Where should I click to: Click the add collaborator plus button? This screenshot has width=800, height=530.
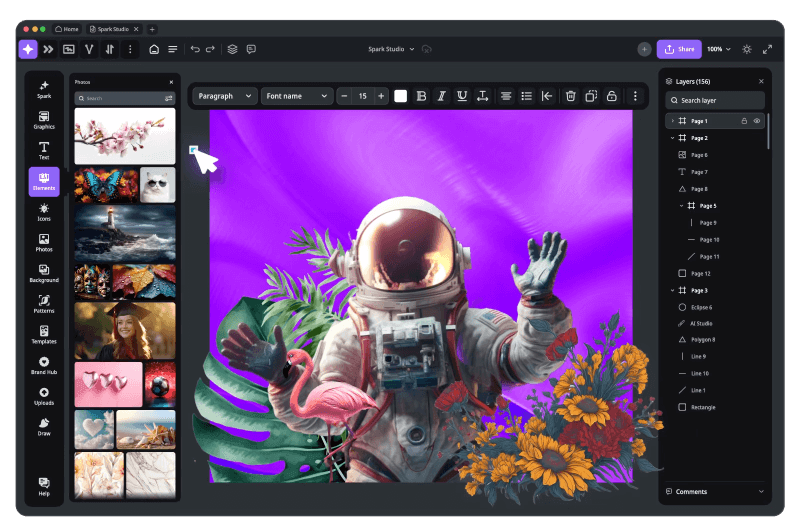[x=644, y=49]
